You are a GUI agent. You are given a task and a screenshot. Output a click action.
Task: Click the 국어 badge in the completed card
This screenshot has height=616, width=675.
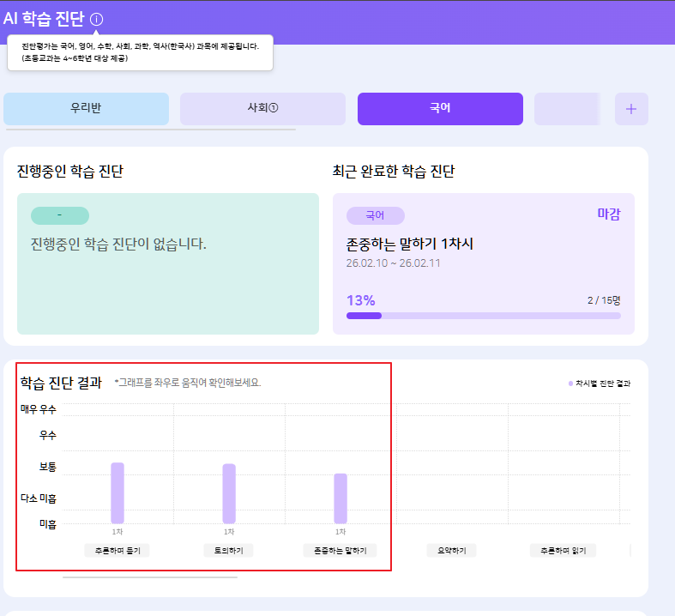click(x=375, y=215)
